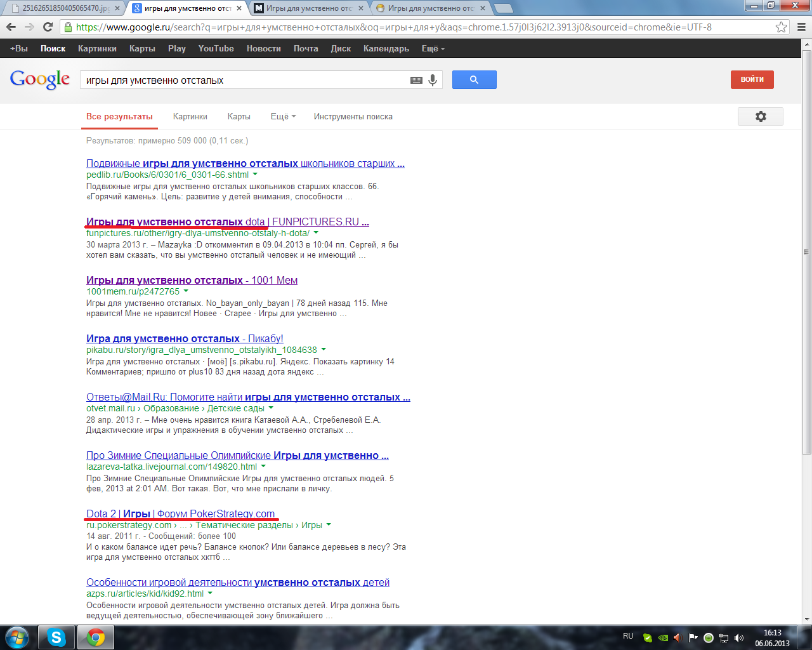The height and width of the screenshot is (650, 812).
Task: Open the search settings gear icon
Action: (x=761, y=116)
